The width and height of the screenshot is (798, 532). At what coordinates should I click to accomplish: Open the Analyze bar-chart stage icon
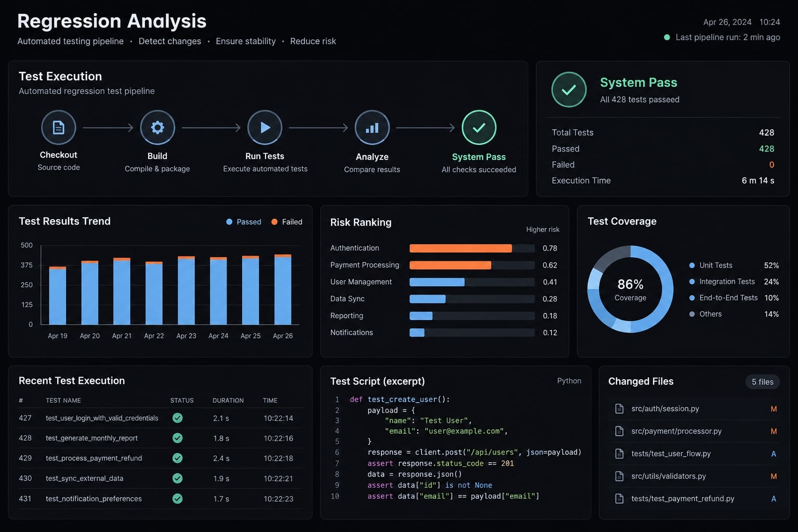pos(372,127)
